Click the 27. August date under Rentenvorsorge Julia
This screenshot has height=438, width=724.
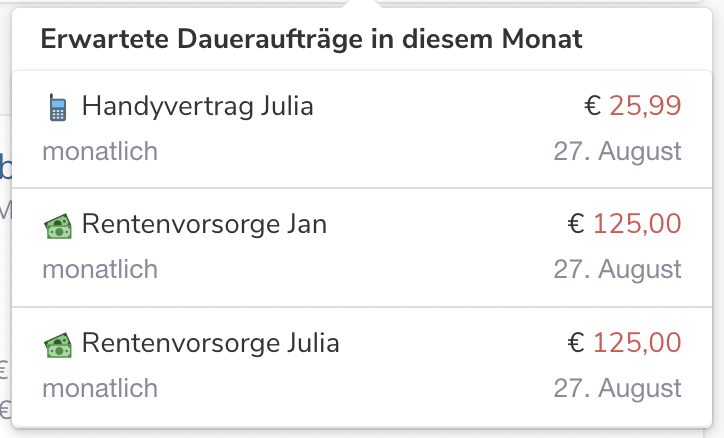point(617,388)
